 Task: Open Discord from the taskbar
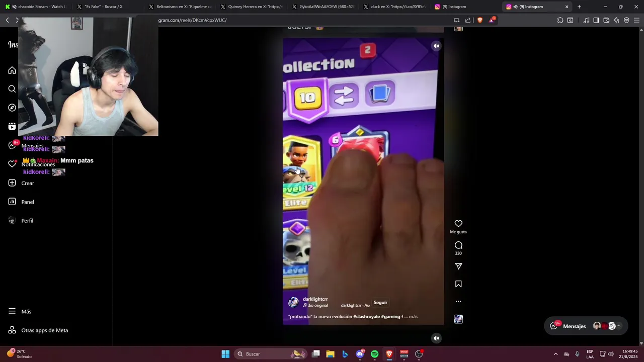[x=360, y=354]
